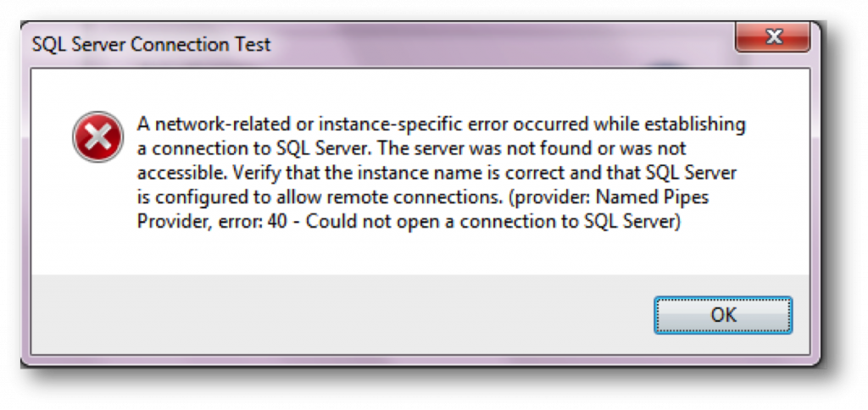This screenshot has height=410, width=868.
Task: Click the red error X icon
Action: [x=98, y=136]
